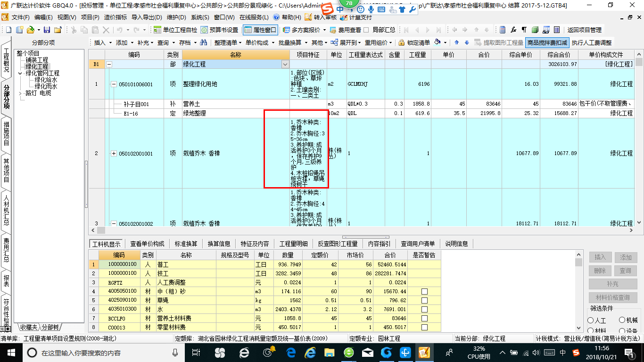Click the Undo arrow icon
The height and width of the screenshot is (362, 644).
tap(120, 30)
